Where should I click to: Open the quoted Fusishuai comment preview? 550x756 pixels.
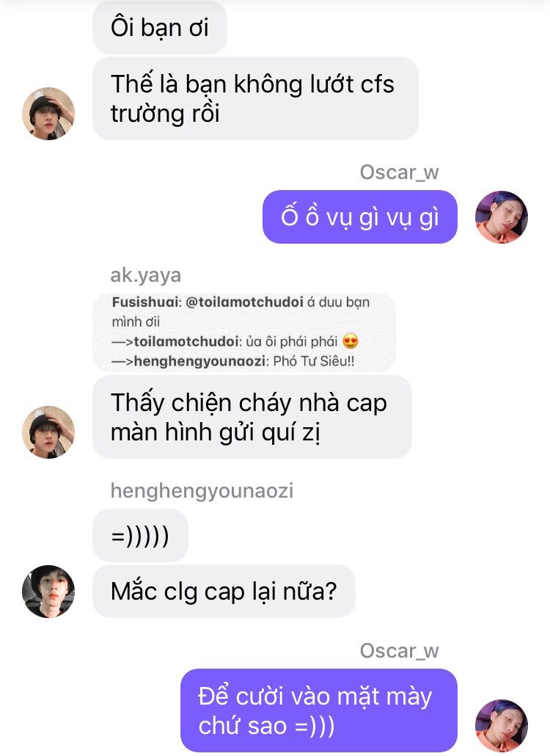[x=244, y=332]
